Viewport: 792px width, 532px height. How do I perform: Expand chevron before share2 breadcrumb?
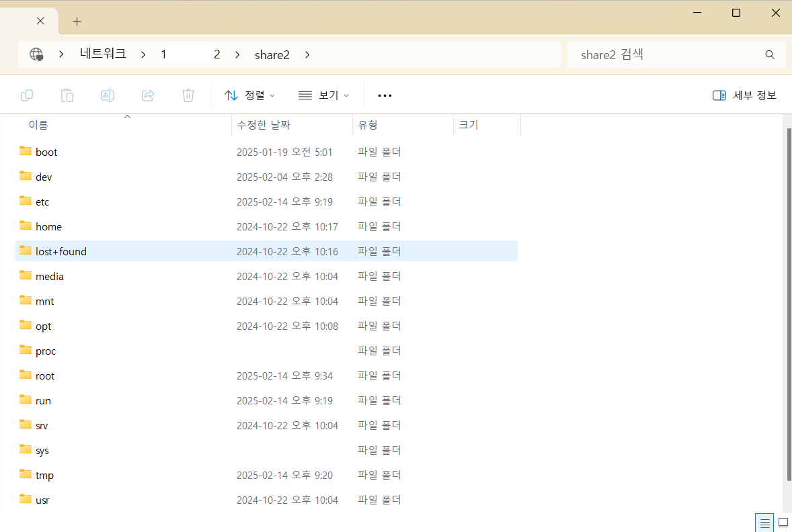(237, 54)
